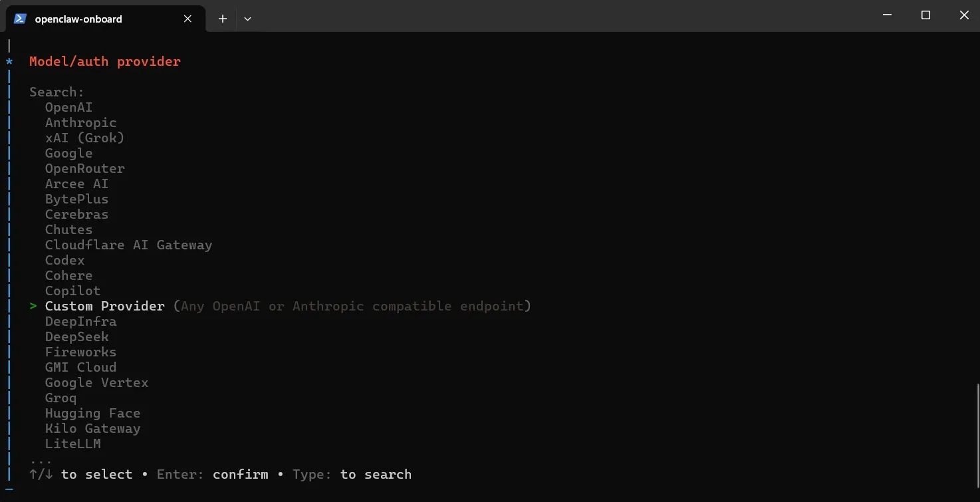The width and height of the screenshot is (980, 502).
Task: Click the 'Enter: confirm' hint text
Action: (212, 474)
